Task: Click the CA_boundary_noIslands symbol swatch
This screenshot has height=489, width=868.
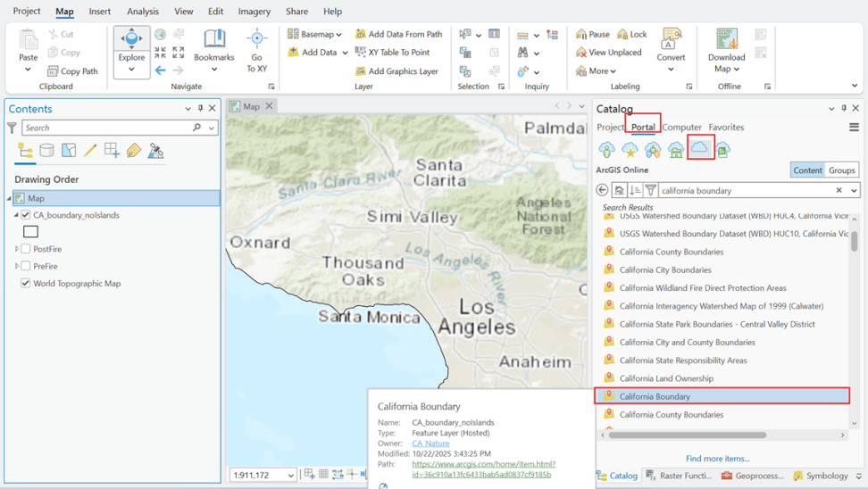Action: 30,232
